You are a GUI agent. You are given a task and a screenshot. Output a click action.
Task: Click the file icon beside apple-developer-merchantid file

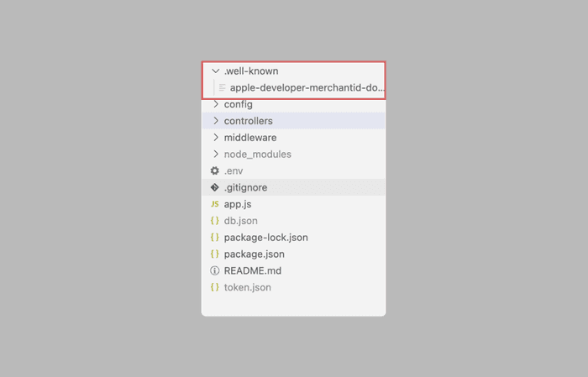pos(222,87)
